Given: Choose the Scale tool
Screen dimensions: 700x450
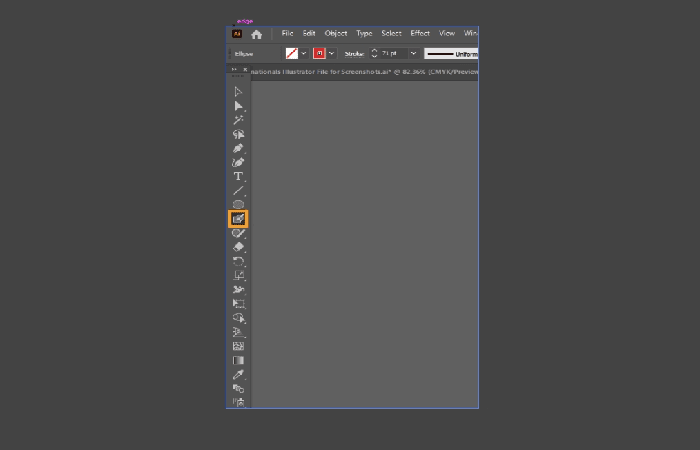Looking at the screenshot, I should coord(238,275).
